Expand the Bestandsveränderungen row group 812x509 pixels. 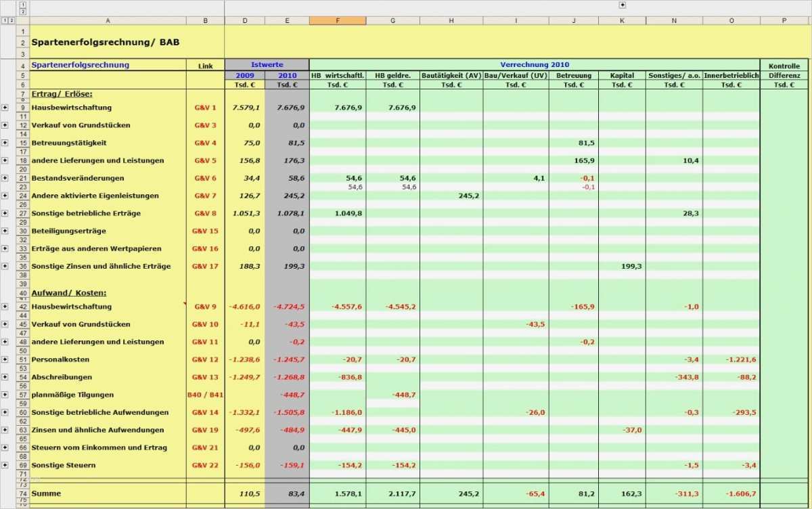(5, 178)
